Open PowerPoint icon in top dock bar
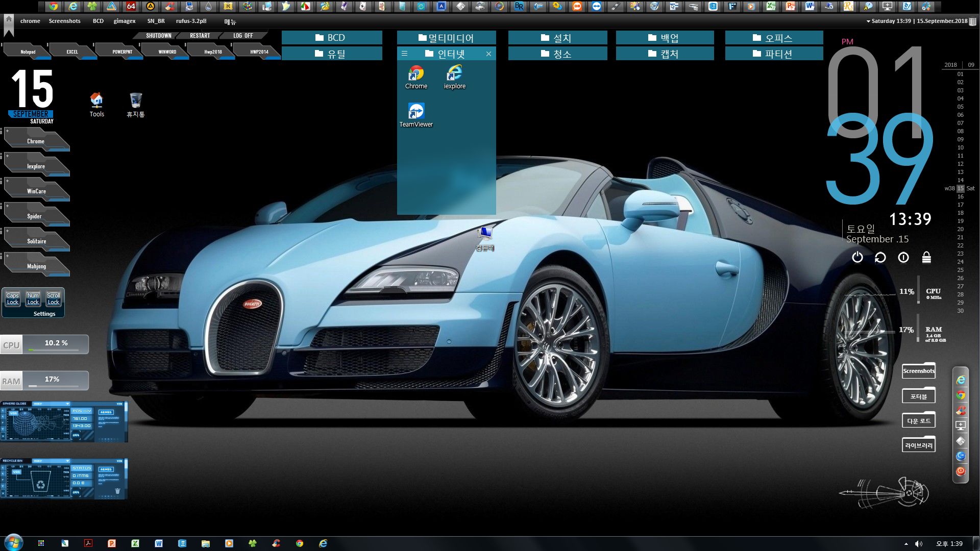 click(x=790, y=6)
